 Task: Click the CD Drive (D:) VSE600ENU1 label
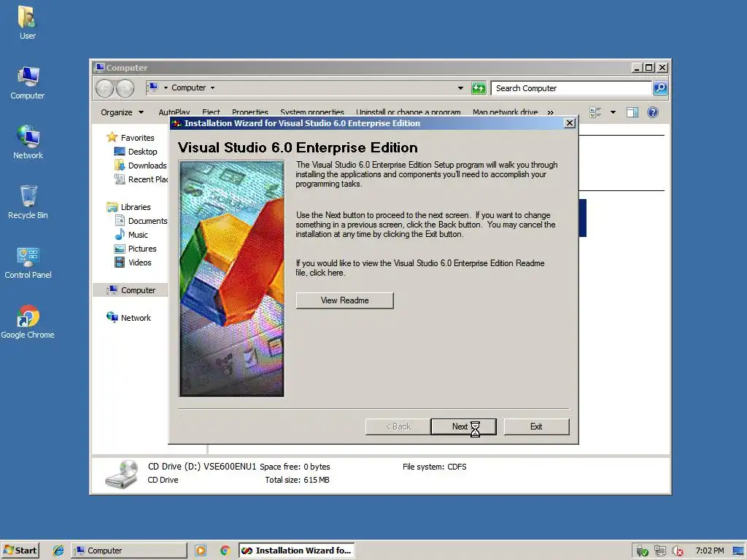(202, 467)
